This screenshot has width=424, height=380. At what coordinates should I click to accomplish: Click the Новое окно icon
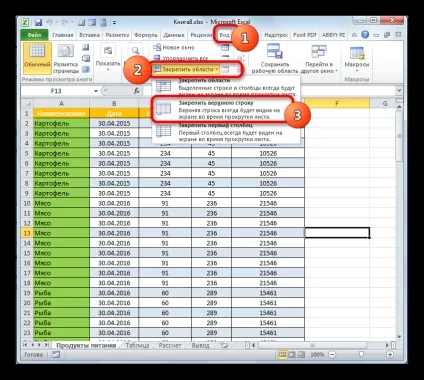(157, 47)
